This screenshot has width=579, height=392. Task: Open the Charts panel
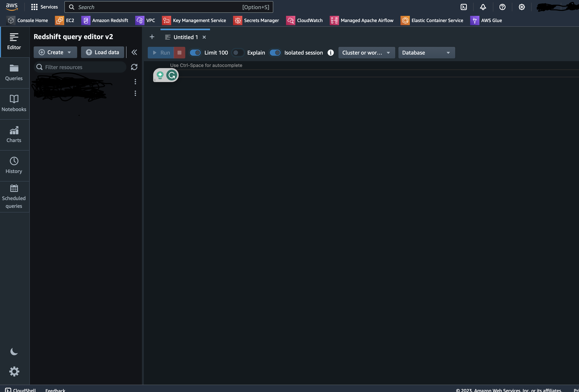pyautogui.click(x=14, y=134)
